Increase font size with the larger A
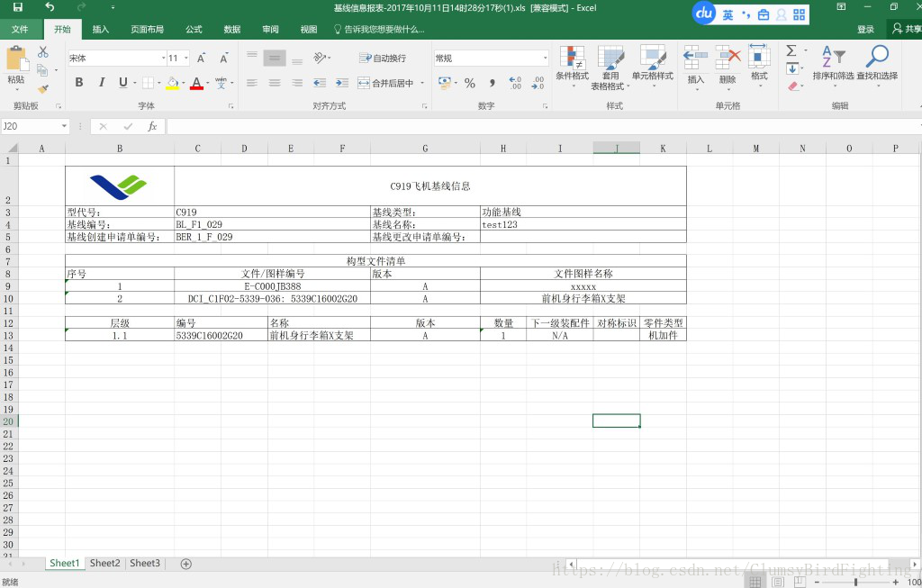Viewport: 922px width, 588px height. [201, 59]
